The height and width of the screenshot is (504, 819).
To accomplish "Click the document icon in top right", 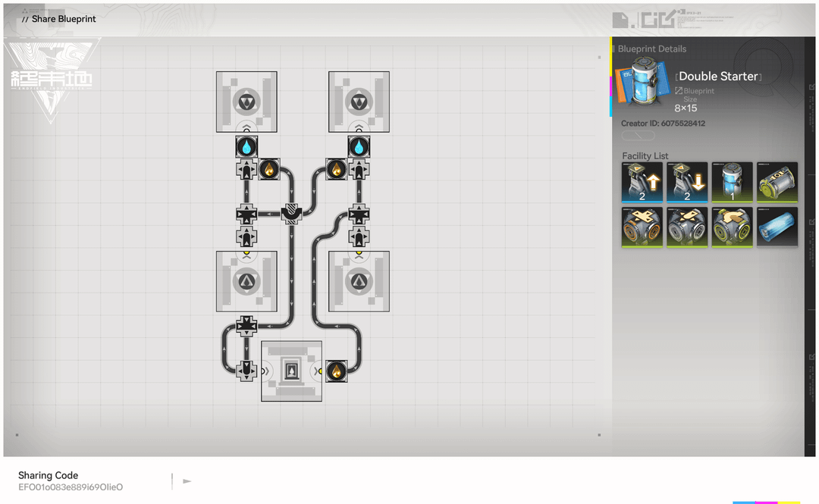I will point(620,20).
